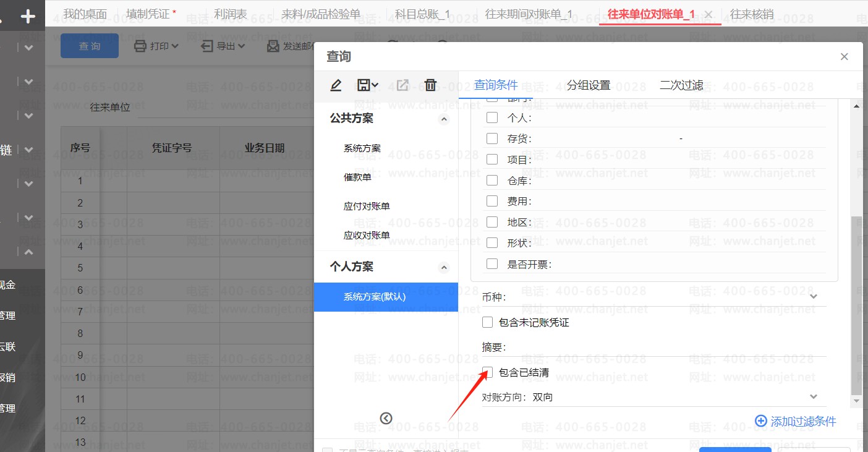Viewport: 868px width, 452px height.
Task: Click the trash delete scheme icon
Action: pyautogui.click(x=431, y=85)
